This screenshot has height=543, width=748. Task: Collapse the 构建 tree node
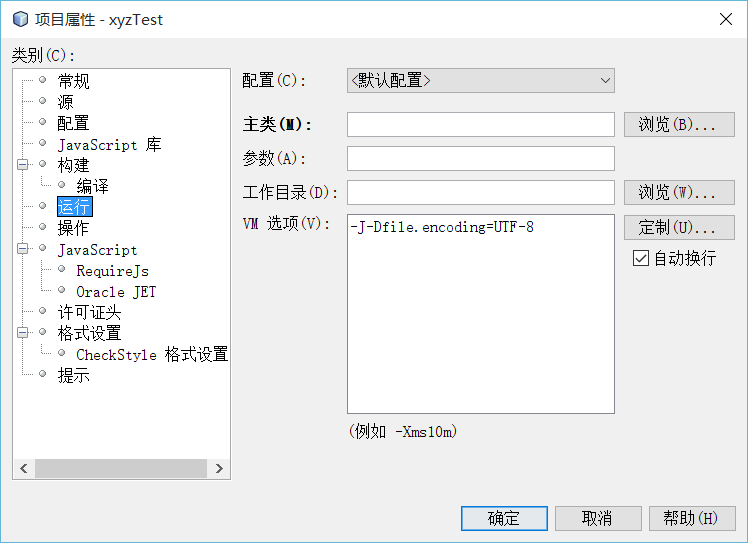coord(21,165)
